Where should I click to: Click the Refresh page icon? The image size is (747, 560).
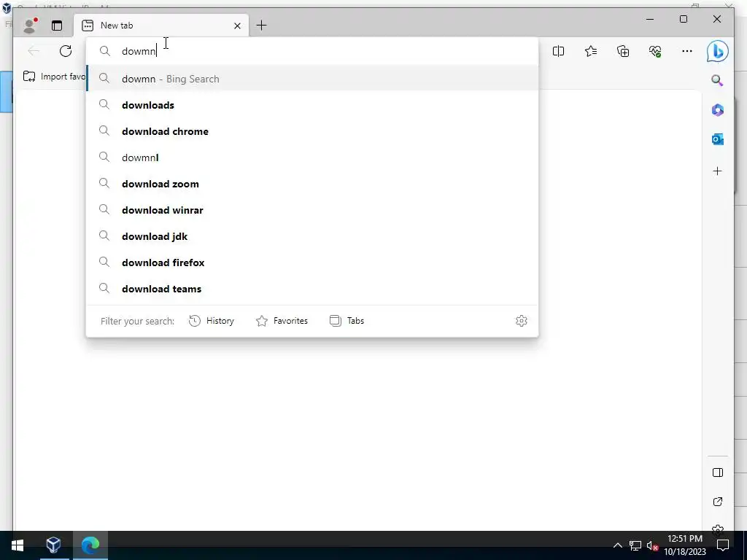click(66, 51)
